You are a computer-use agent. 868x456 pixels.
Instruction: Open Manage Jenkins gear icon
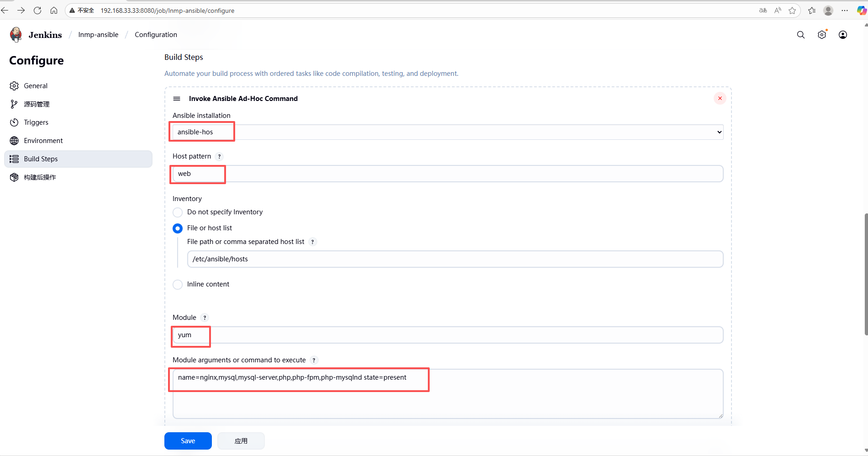tap(822, 35)
